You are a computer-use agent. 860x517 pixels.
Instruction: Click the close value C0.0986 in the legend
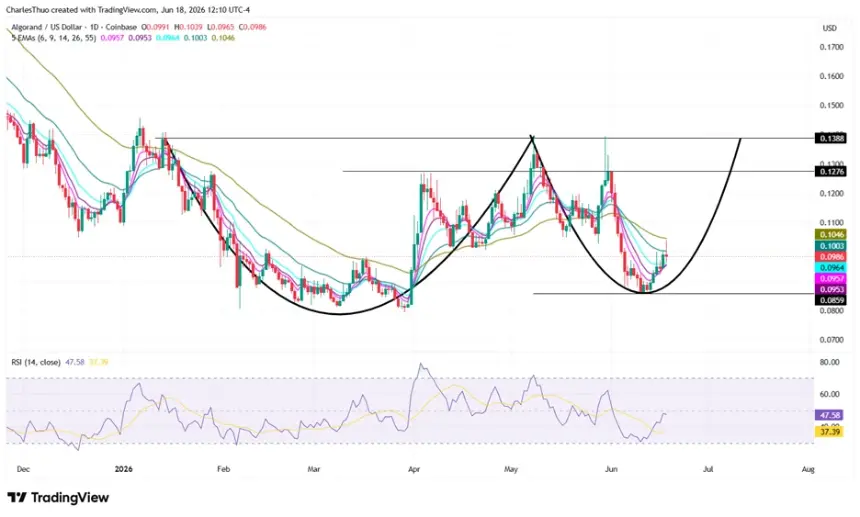click(x=252, y=27)
